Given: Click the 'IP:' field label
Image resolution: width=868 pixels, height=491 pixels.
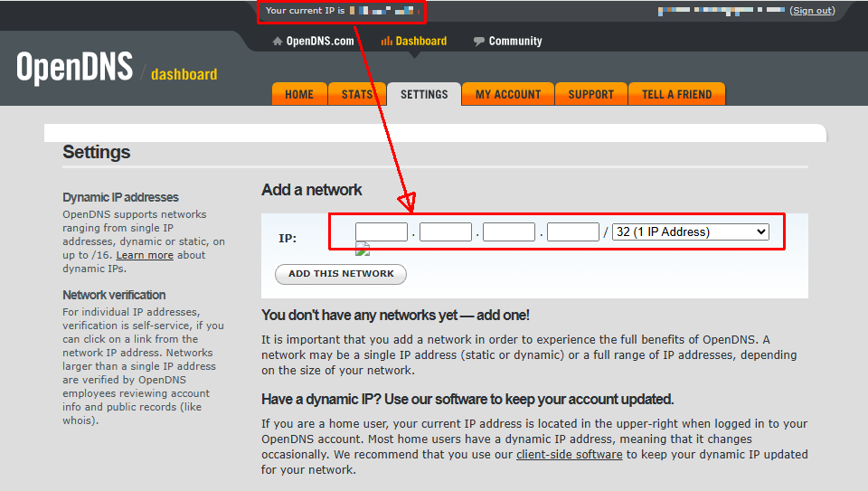Looking at the screenshot, I should click(288, 239).
